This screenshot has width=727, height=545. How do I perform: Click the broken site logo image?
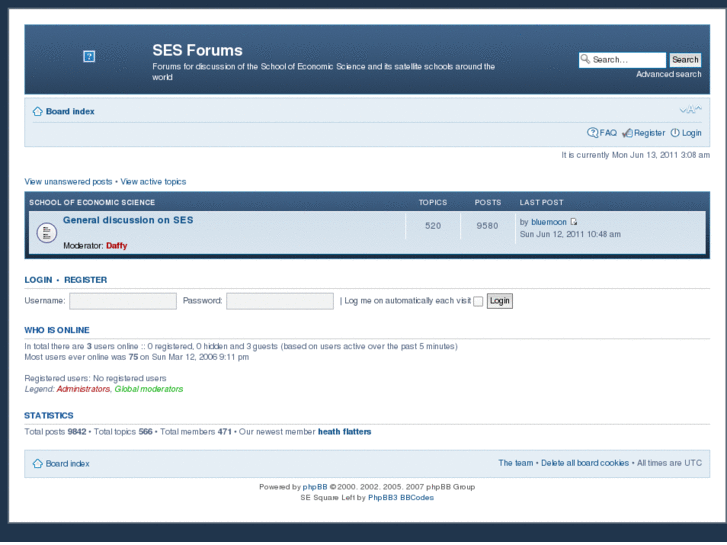[89, 57]
